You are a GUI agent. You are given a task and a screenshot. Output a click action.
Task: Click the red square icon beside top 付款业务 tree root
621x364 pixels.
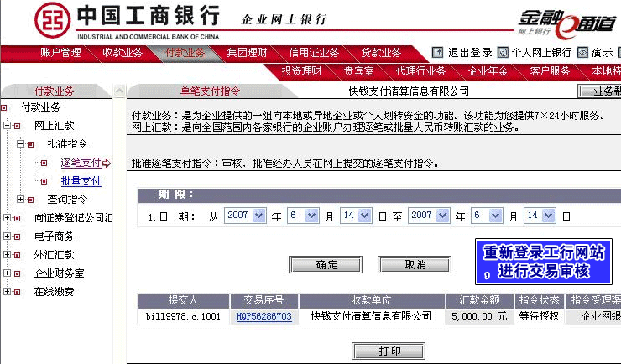tap(4, 107)
